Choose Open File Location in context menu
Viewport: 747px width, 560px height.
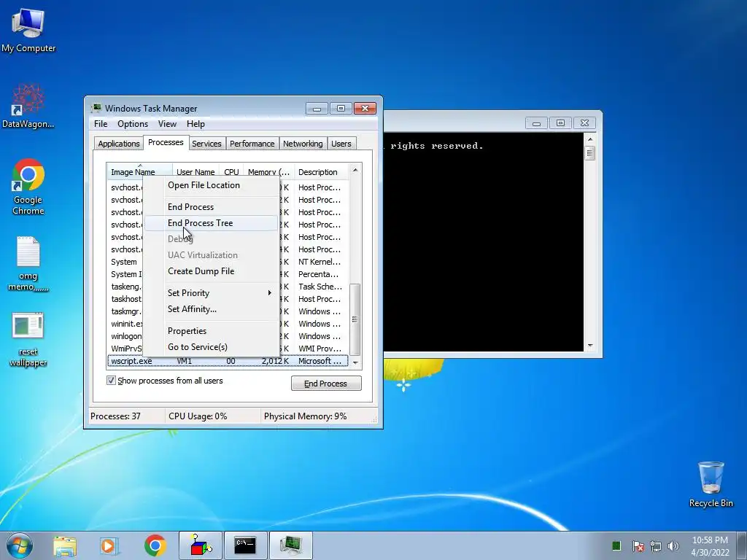[x=211, y=185]
